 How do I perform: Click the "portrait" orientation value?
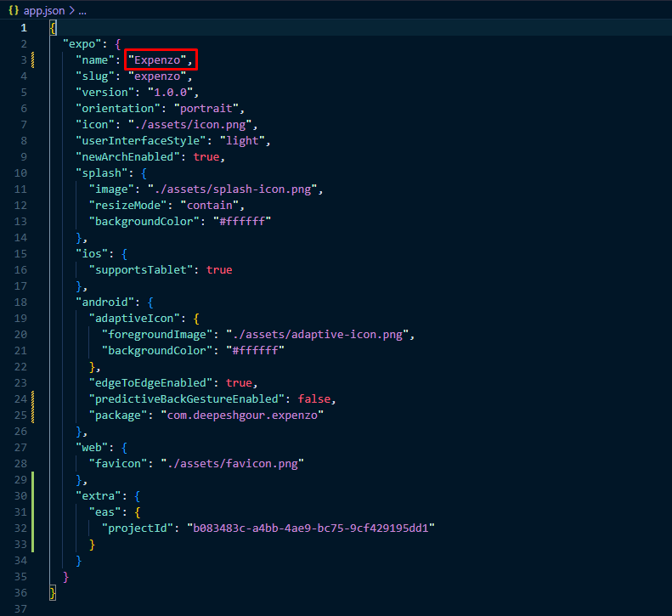[x=209, y=108]
